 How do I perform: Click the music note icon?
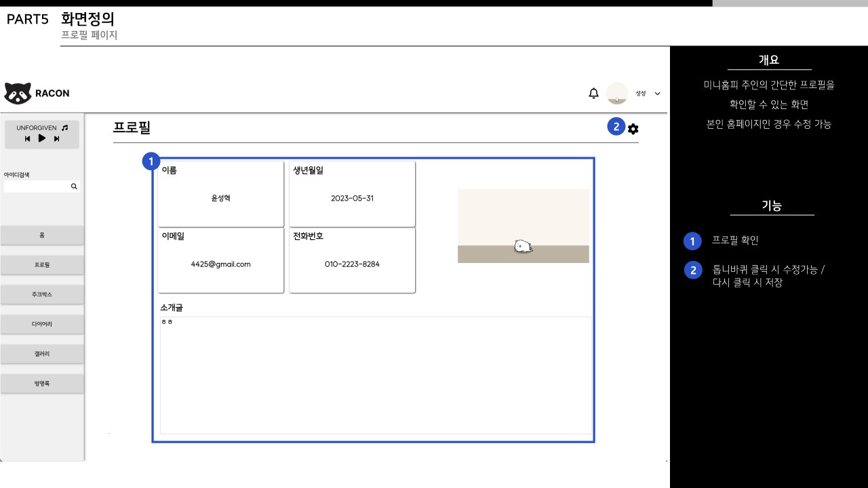64,127
